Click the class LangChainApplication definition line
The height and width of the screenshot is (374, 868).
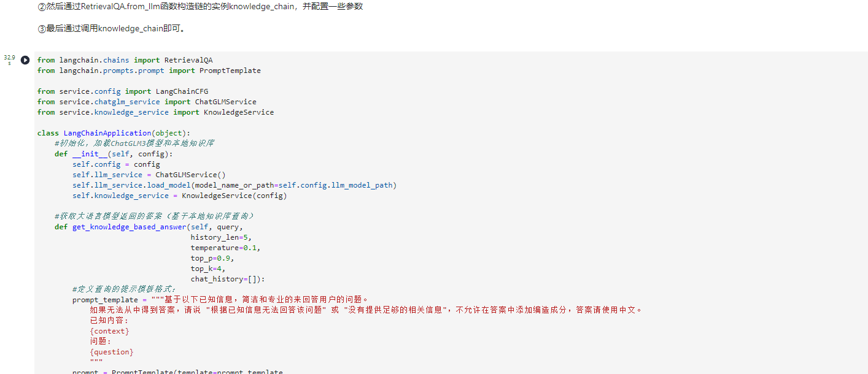pyautogui.click(x=114, y=133)
